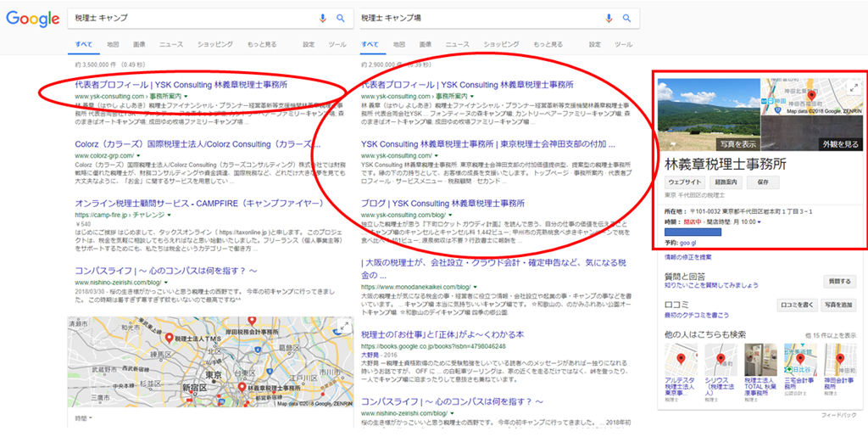
Task: Click the ウェブサイト button
Action: pyautogui.click(x=685, y=182)
